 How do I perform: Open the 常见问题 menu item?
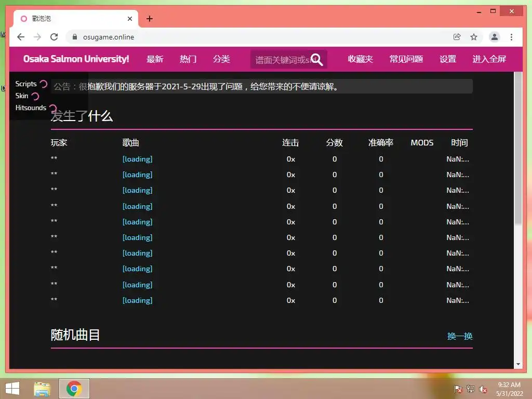click(x=406, y=59)
